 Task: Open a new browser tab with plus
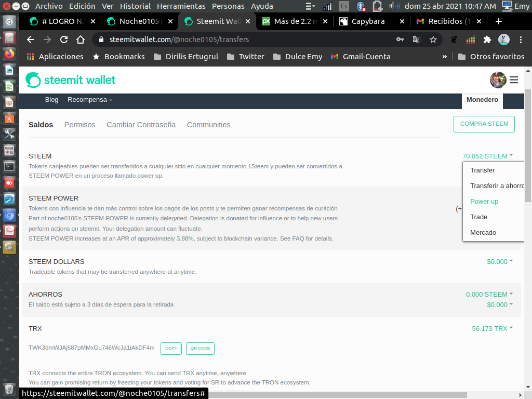point(499,21)
